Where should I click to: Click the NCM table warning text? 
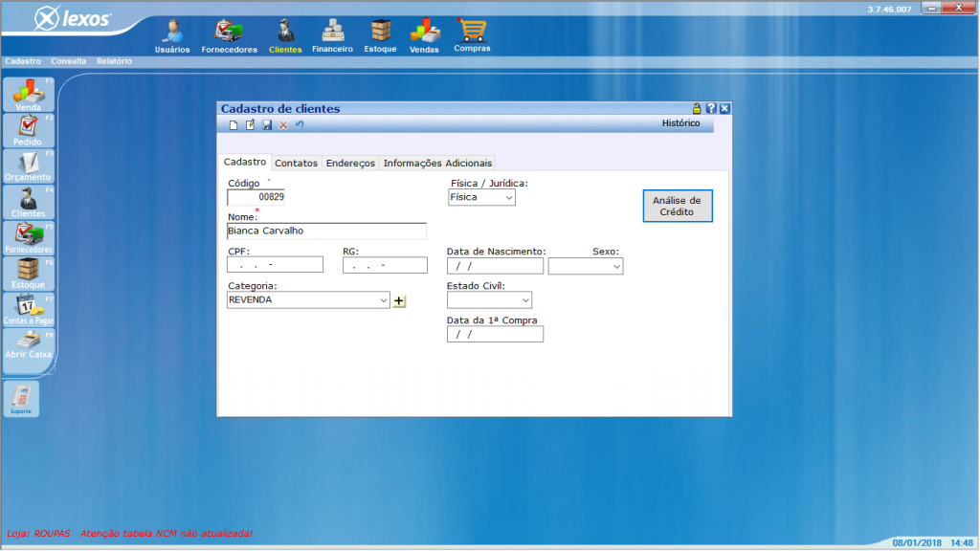[x=167, y=534]
